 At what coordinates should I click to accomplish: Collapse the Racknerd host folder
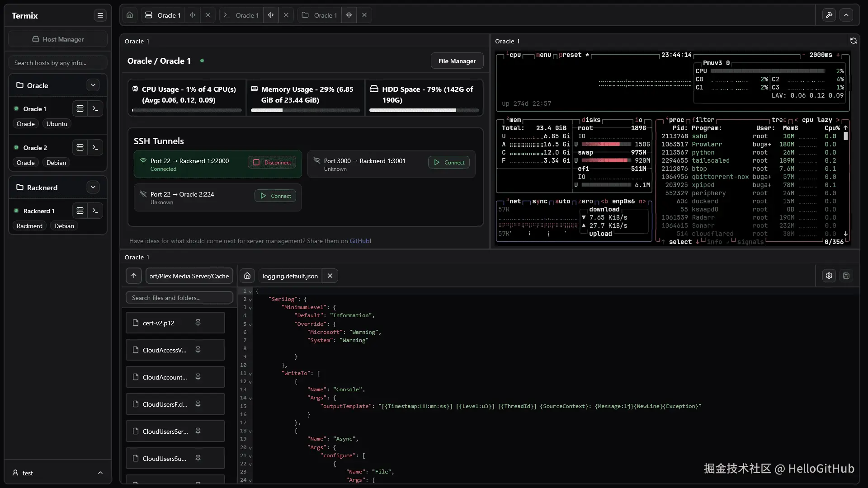[93, 187]
